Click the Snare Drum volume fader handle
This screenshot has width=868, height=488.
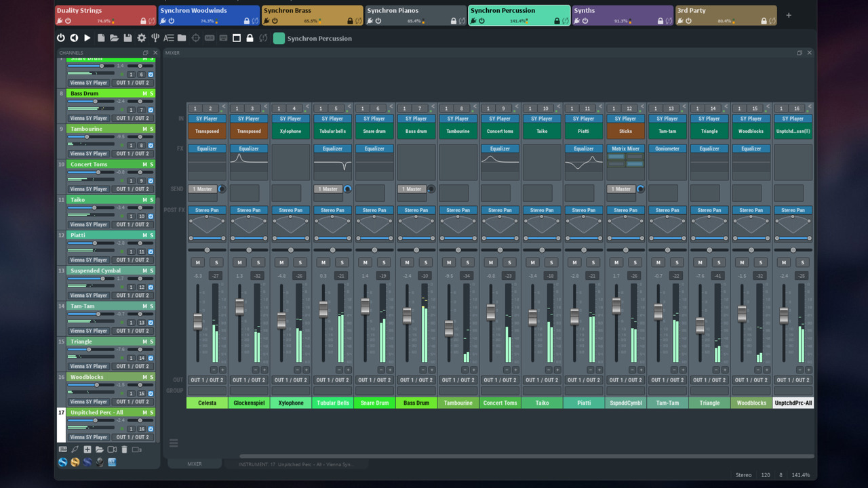[x=366, y=306]
